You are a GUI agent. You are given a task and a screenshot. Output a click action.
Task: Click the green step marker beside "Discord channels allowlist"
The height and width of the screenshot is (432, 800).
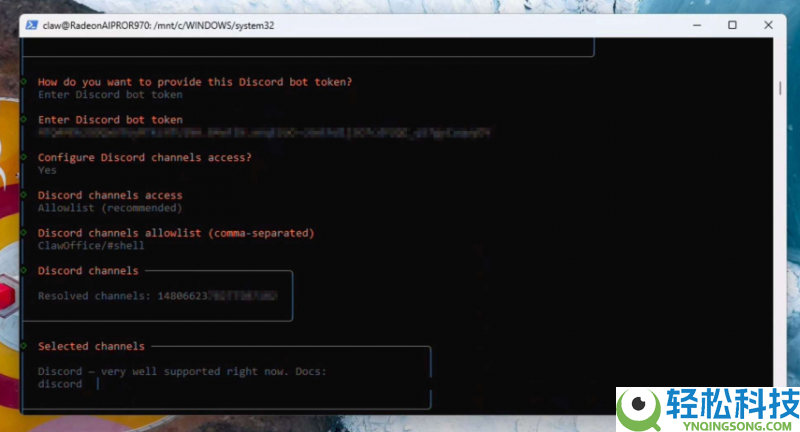tap(23, 232)
